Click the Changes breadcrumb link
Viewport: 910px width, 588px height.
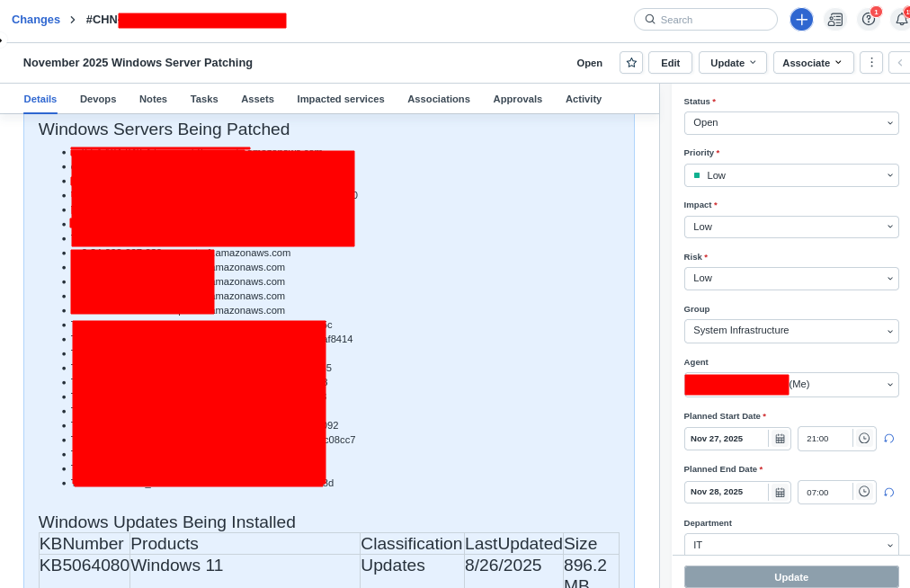[35, 19]
